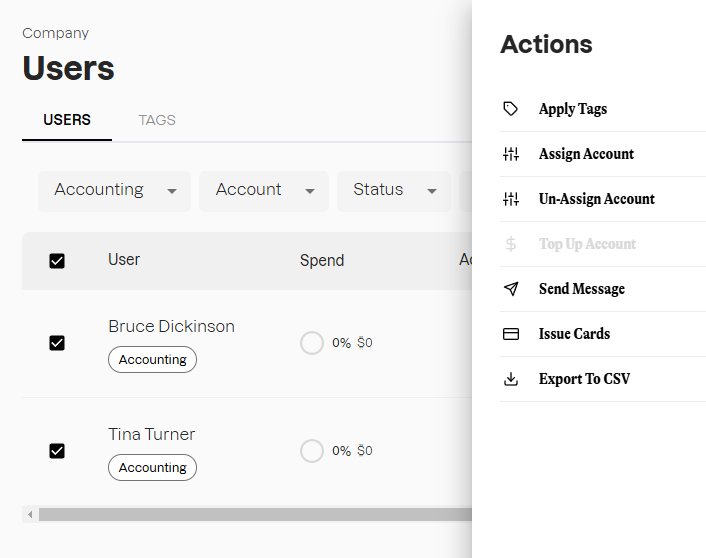Uncheck Tina Turner's row checkbox
The height and width of the screenshot is (558, 706).
pos(57,451)
